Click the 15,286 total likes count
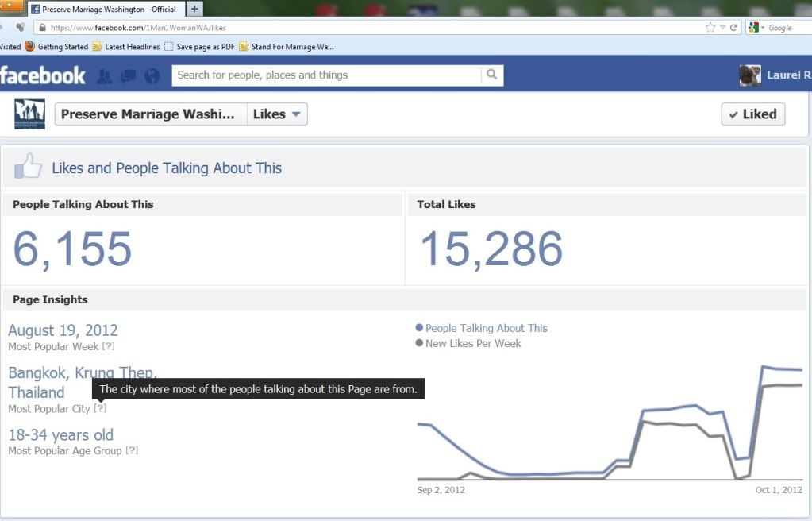 click(491, 249)
